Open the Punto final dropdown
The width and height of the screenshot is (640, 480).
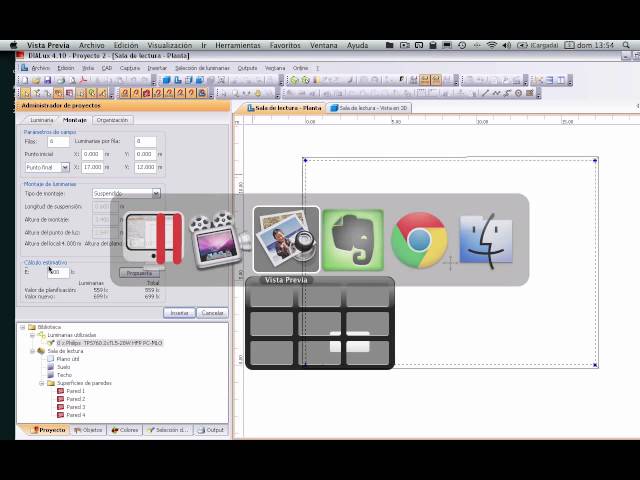click(65, 167)
